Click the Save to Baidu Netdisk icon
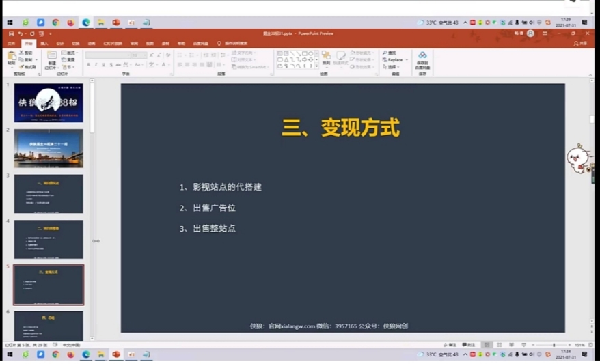Viewport: 600px width, 364px height. (422, 57)
